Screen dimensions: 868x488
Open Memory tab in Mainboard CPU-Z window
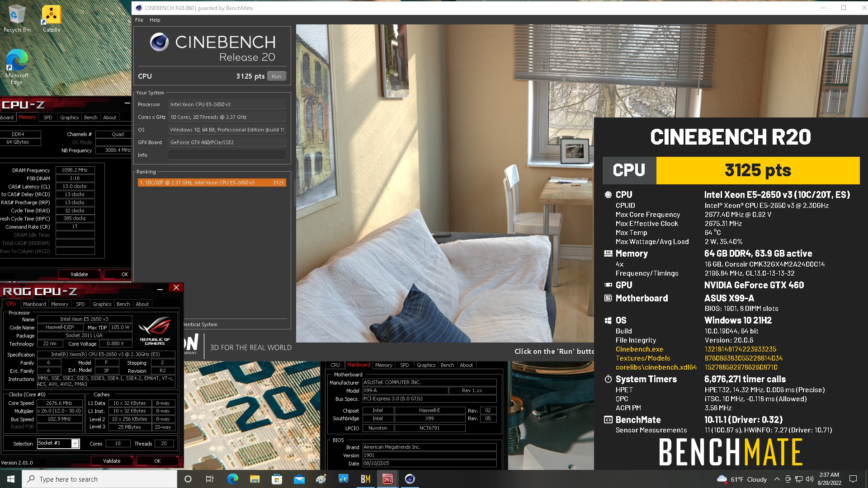(384, 365)
